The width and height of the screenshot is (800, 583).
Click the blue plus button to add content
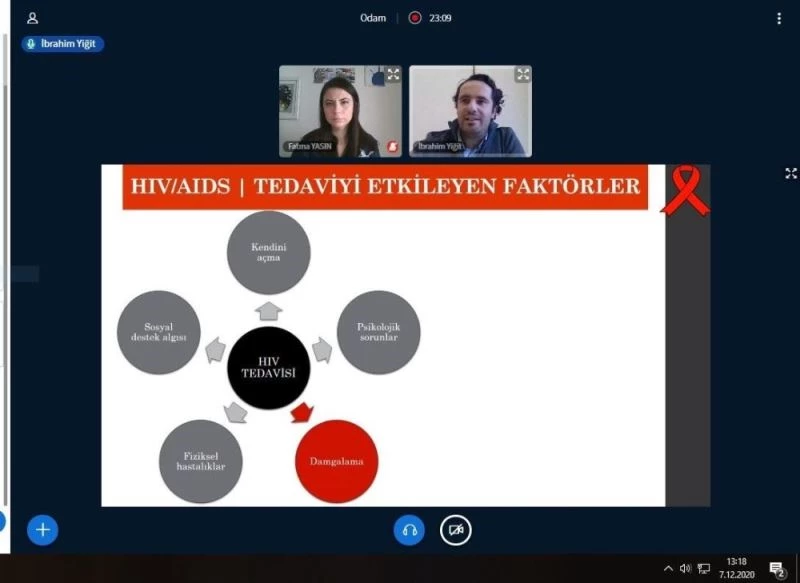point(41,530)
